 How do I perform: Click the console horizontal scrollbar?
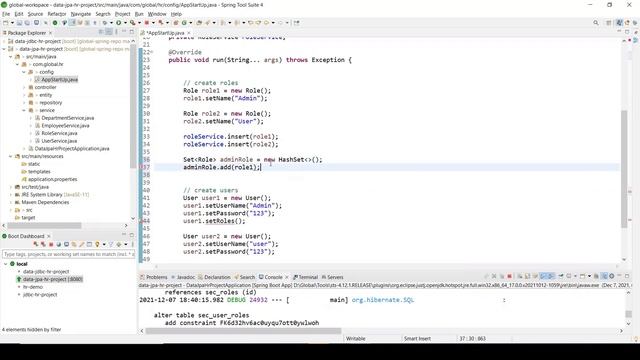coord(243,331)
